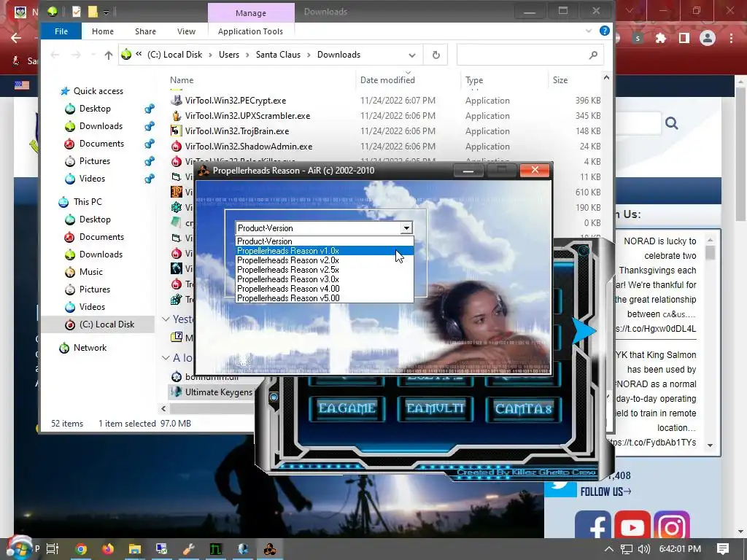The height and width of the screenshot is (560, 747).
Task: Click the YouTube icon on the webpage
Action: click(632, 526)
